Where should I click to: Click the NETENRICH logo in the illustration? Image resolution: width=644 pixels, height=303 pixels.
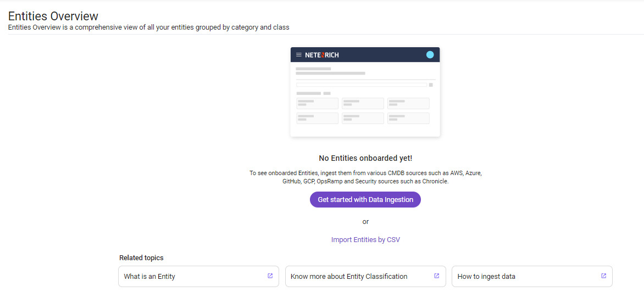(322, 55)
